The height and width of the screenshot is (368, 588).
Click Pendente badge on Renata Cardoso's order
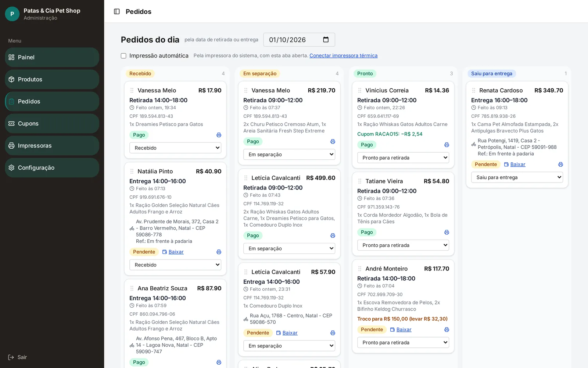pyautogui.click(x=486, y=164)
